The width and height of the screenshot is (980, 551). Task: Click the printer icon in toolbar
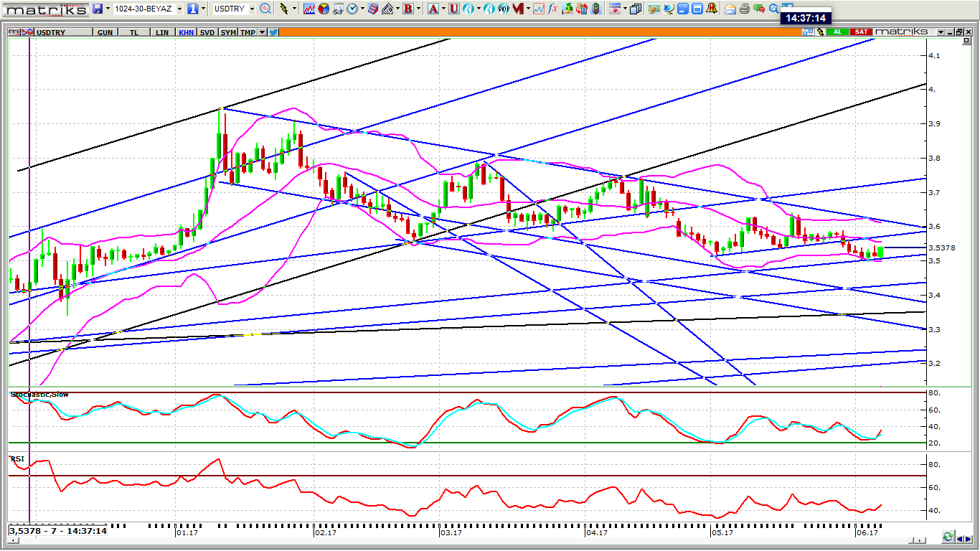pos(744,9)
